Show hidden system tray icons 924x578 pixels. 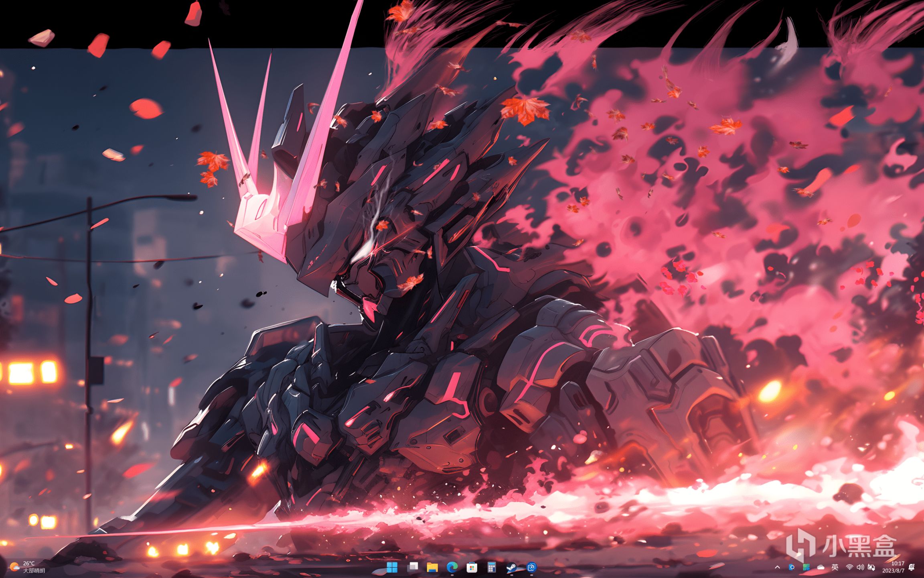777,567
